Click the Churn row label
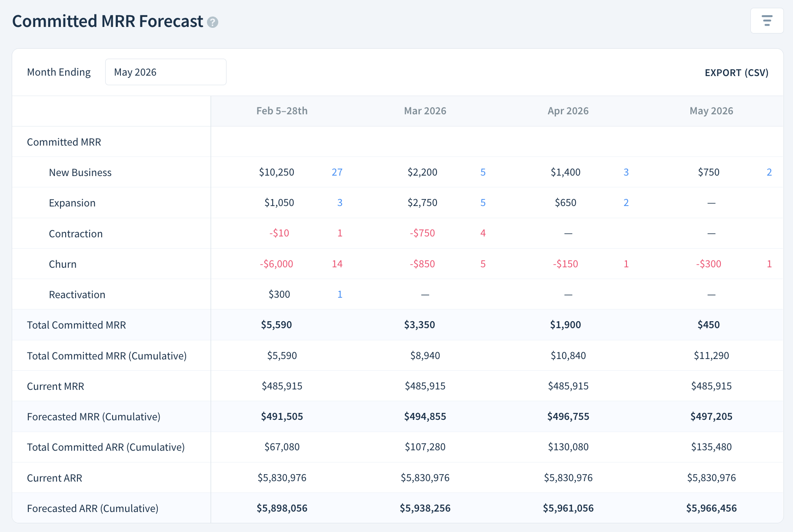The width and height of the screenshot is (793, 532). click(x=63, y=264)
